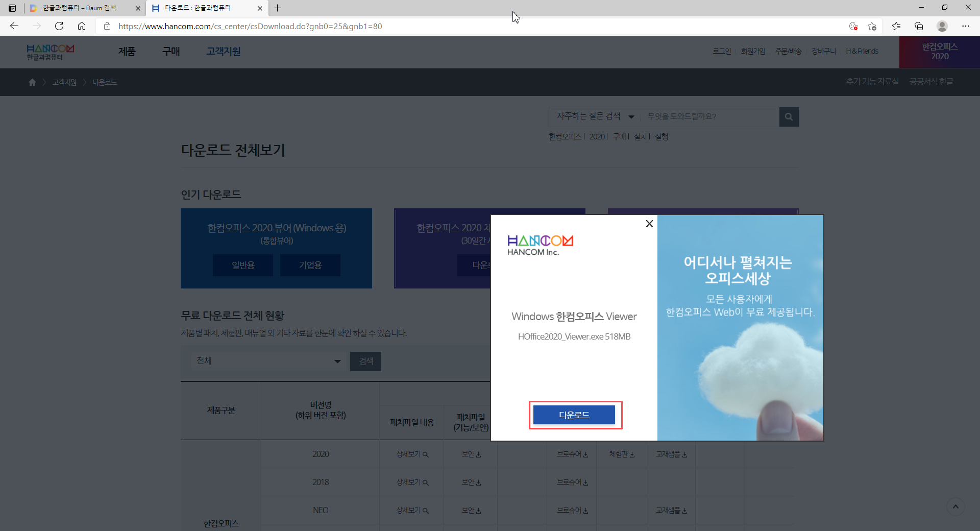Download 교재샘플 for version NEO

pyautogui.click(x=671, y=510)
